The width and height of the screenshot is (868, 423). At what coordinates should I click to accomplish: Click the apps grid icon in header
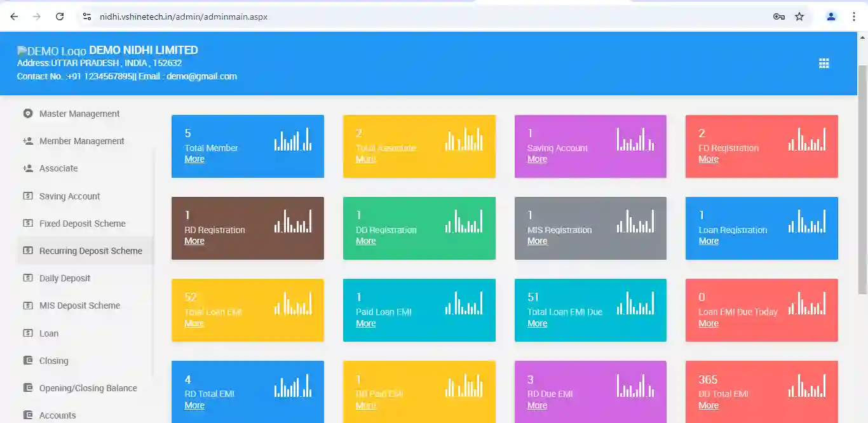pyautogui.click(x=824, y=64)
